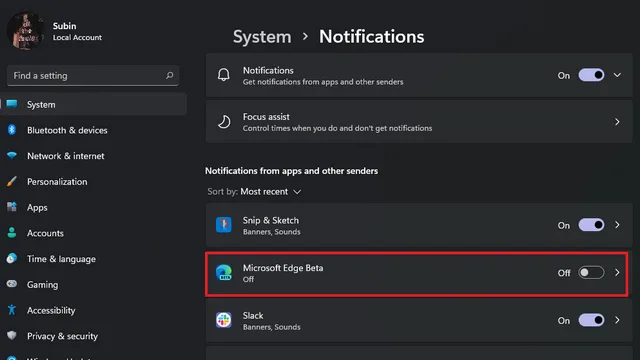Click the Personalization paintbrush icon

pos(12,181)
